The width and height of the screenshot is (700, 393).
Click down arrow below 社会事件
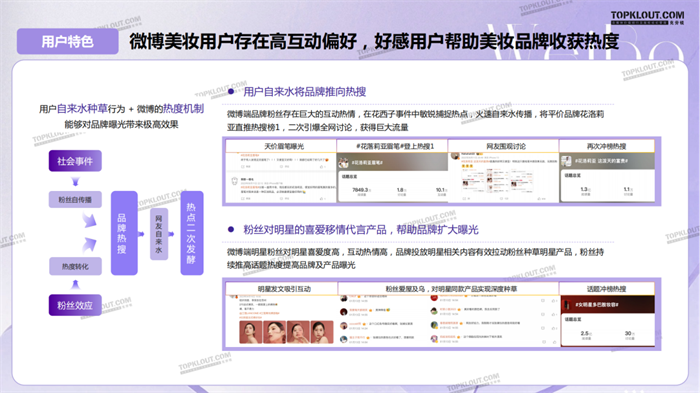click(x=75, y=182)
